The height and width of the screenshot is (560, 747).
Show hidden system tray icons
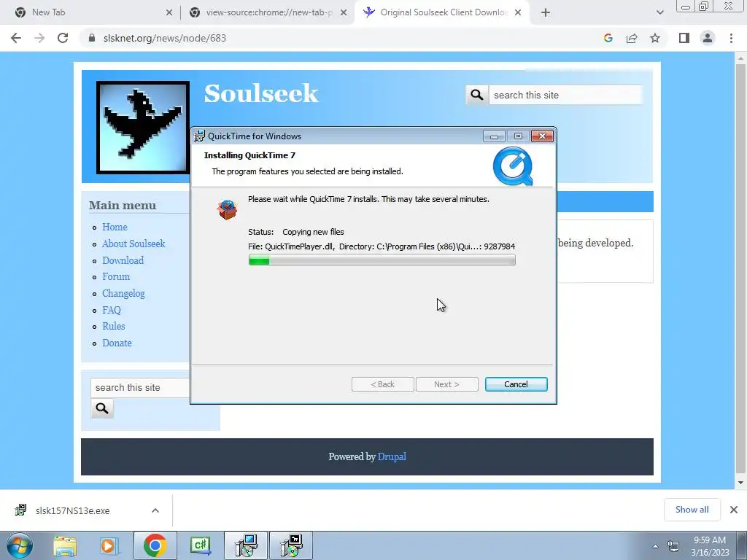655,546
